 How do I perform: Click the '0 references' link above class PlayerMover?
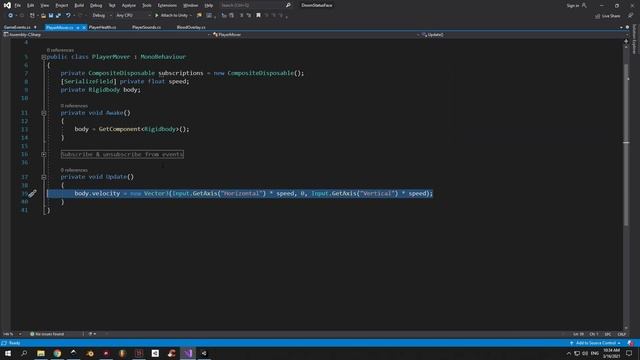60,50
